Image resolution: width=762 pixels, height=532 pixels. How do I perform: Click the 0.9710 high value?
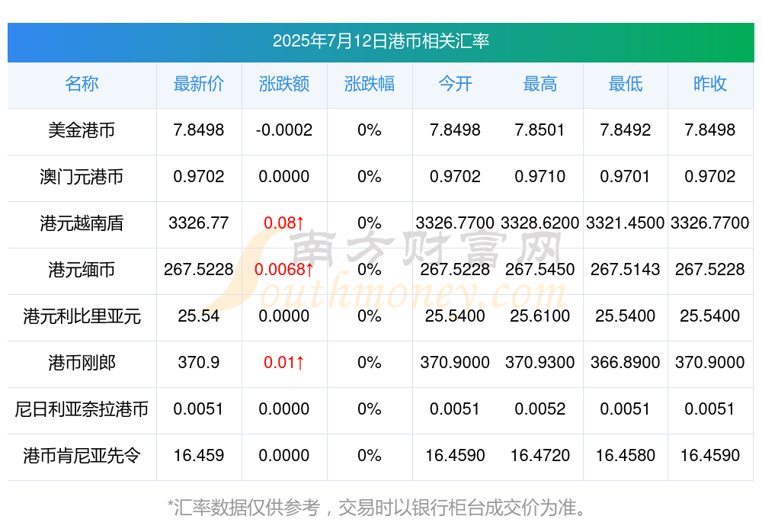pyautogui.click(x=540, y=176)
